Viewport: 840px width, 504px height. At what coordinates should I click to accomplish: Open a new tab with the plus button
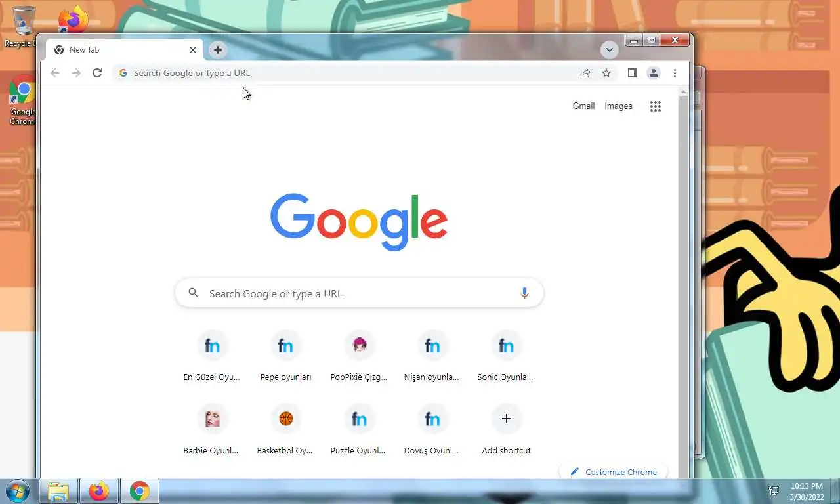(x=218, y=50)
